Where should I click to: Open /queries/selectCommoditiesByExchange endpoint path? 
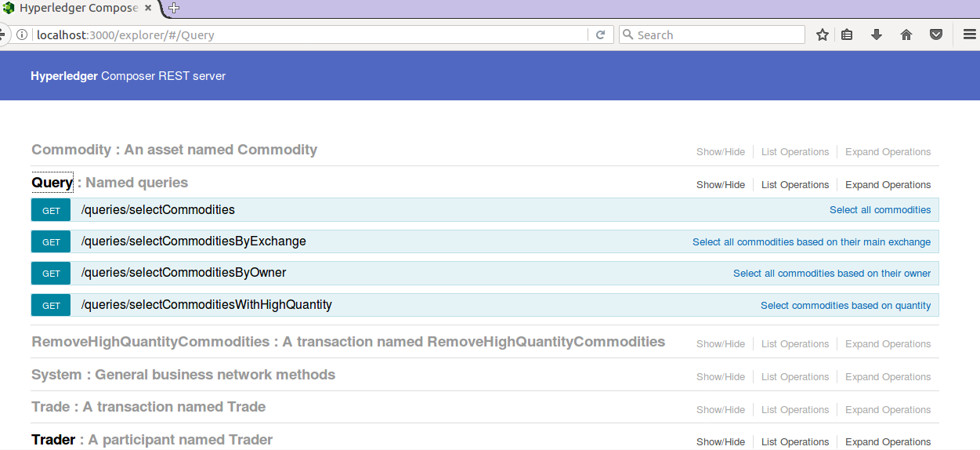193,241
